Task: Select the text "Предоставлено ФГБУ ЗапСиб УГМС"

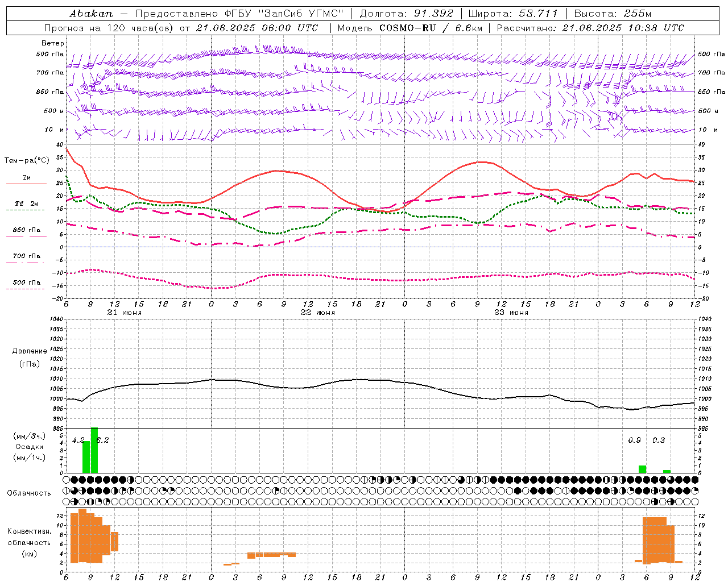Action: click(x=239, y=14)
